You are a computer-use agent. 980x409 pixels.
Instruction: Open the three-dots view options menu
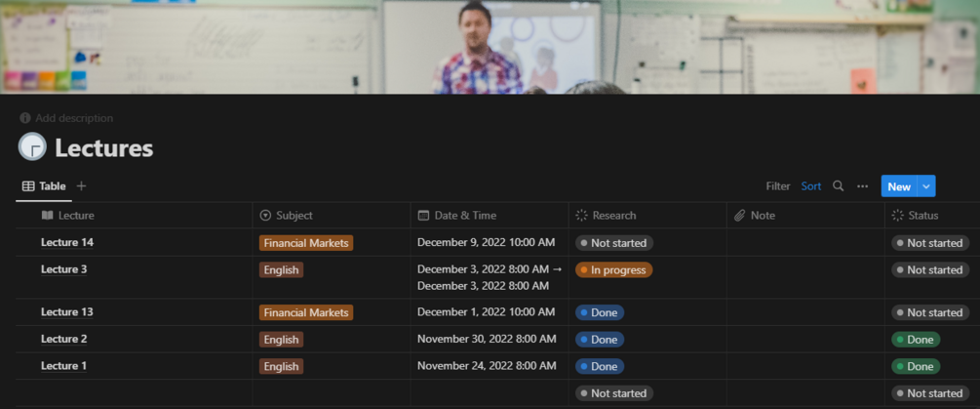click(862, 186)
